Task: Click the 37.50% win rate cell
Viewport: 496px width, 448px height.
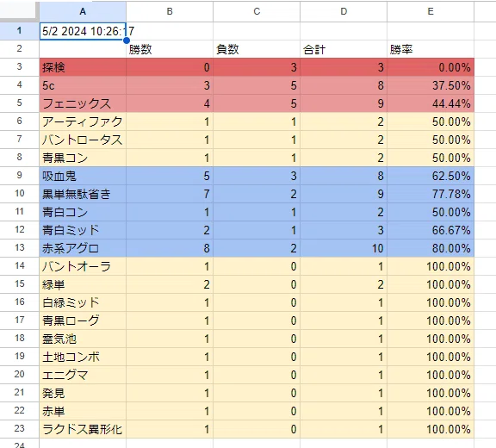Action: click(x=431, y=85)
